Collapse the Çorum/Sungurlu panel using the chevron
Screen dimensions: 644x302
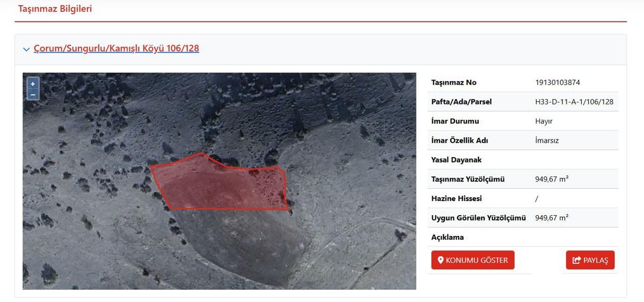coord(27,49)
